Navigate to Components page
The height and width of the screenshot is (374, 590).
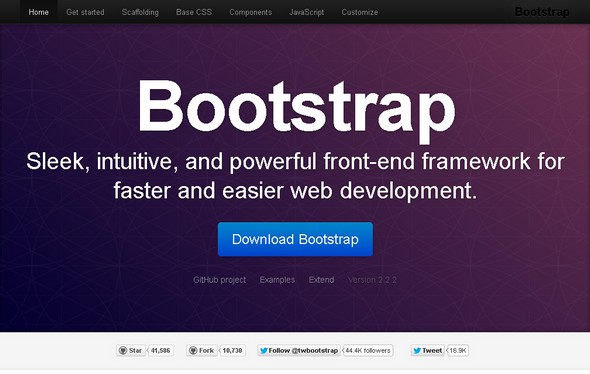pos(251,12)
